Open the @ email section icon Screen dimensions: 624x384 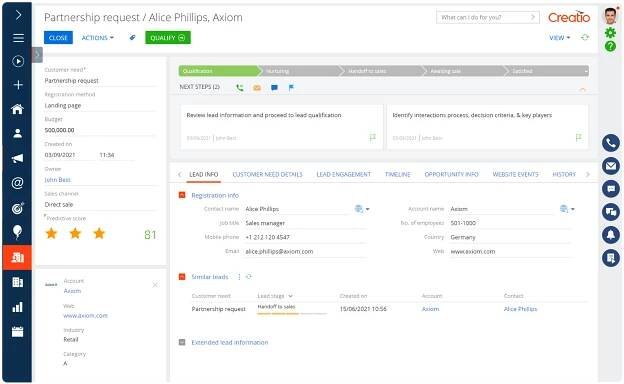(x=18, y=183)
